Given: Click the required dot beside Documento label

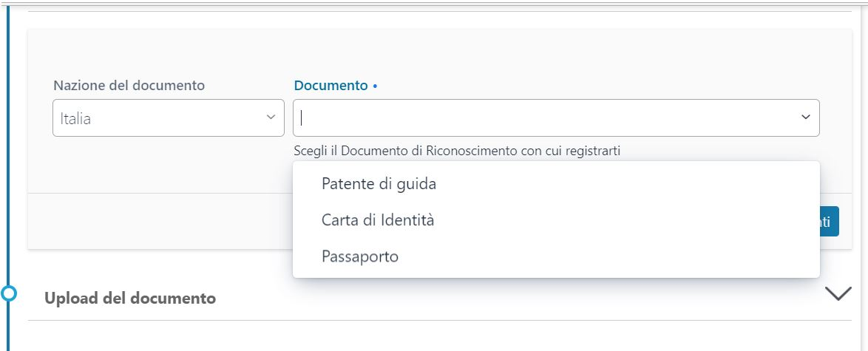Looking at the screenshot, I should tap(375, 86).
